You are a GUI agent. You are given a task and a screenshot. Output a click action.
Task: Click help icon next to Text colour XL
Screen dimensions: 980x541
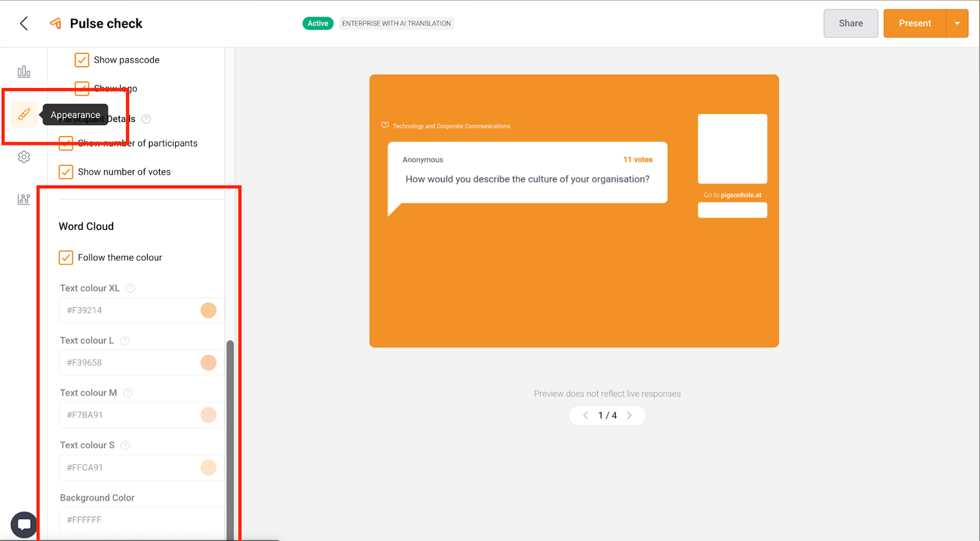tap(130, 288)
